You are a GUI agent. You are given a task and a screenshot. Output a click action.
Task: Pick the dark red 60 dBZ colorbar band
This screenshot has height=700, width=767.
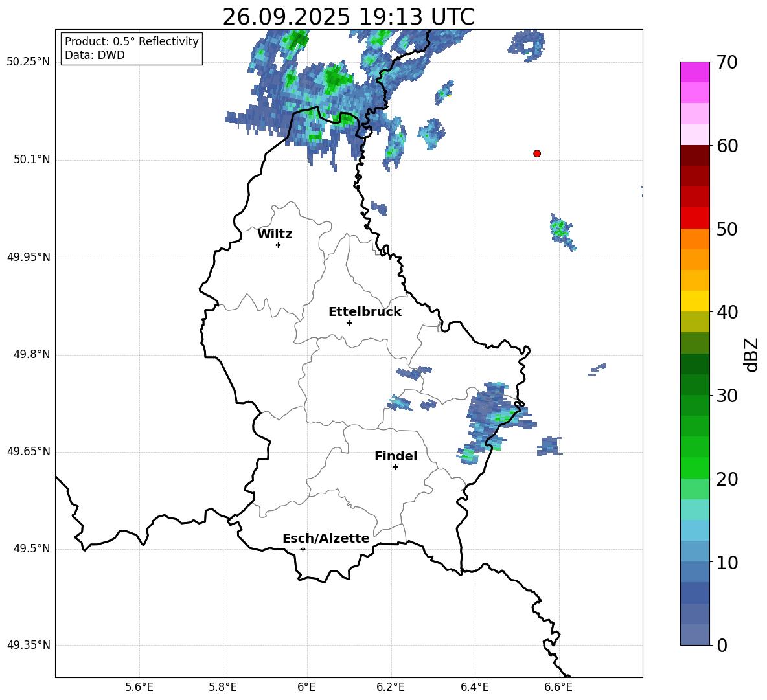pyautogui.click(x=695, y=155)
